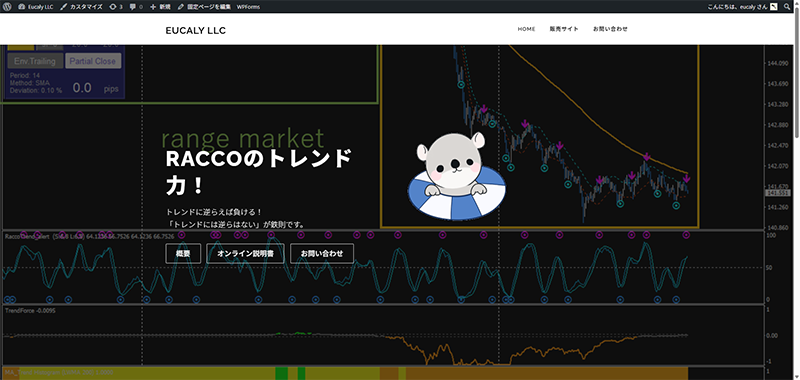
Task: Open the 販売サイト navigation link
Action: coord(564,29)
